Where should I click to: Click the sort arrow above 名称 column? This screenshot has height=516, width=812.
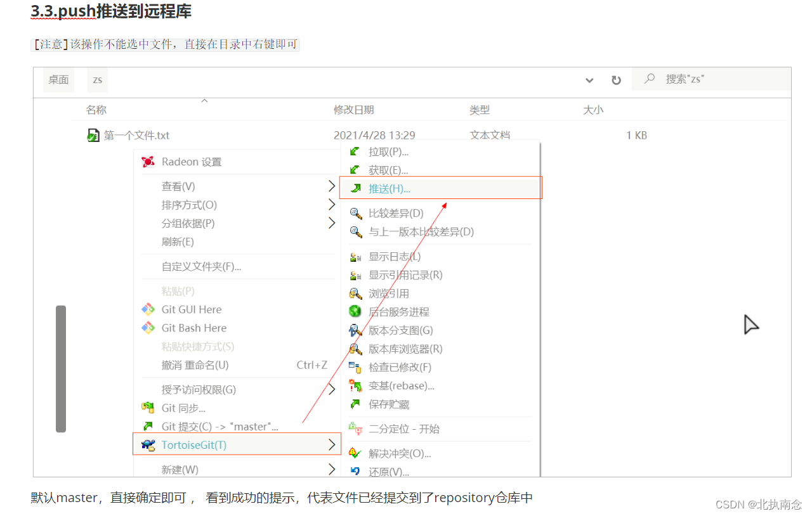coord(204,101)
